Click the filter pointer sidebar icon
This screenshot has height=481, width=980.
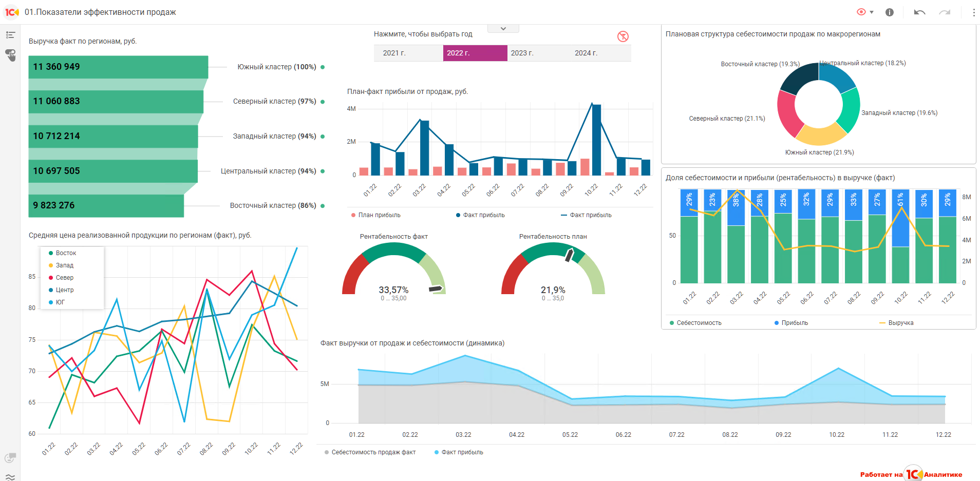coord(10,55)
